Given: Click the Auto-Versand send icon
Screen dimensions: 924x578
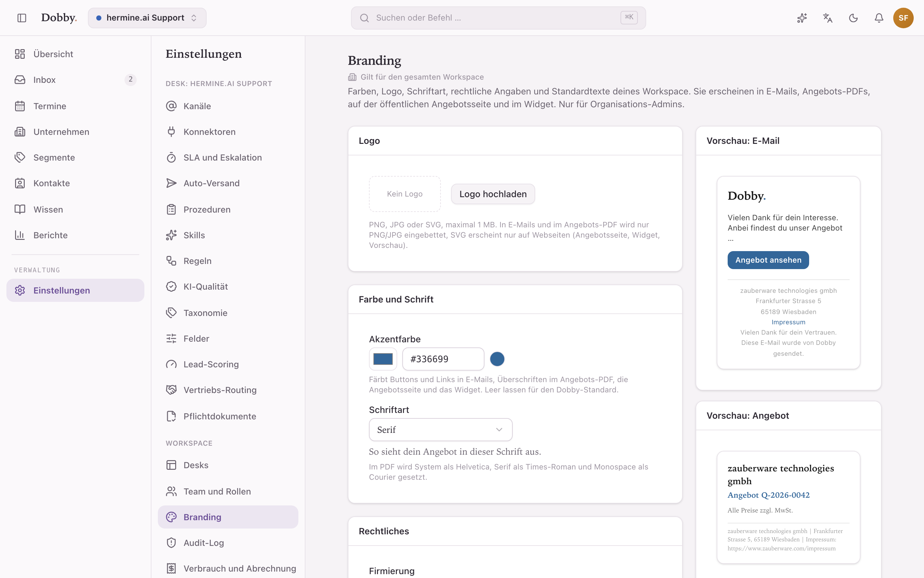Looking at the screenshot, I should (x=171, y=183).
